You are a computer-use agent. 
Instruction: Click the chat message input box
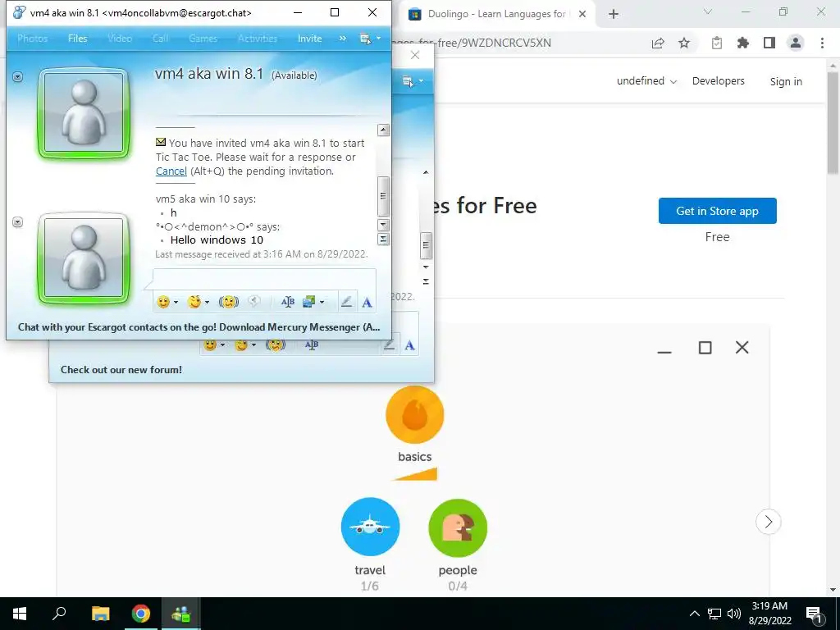265,280
